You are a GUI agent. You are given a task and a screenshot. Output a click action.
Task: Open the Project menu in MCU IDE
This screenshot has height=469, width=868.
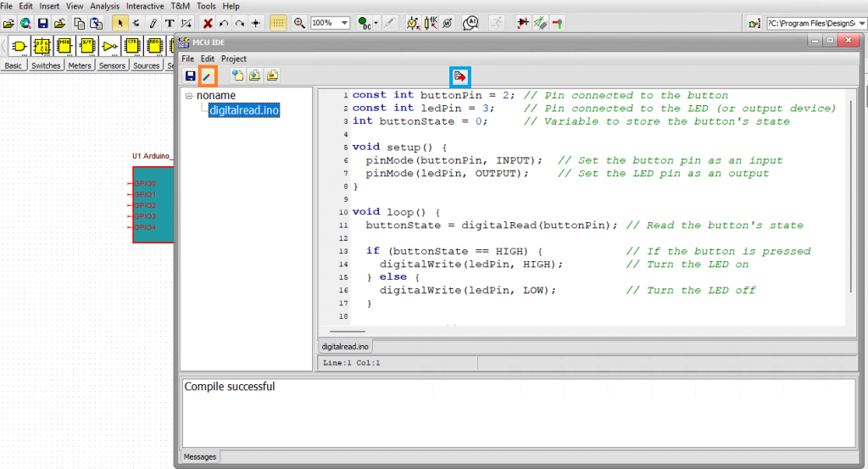point(234,59)
